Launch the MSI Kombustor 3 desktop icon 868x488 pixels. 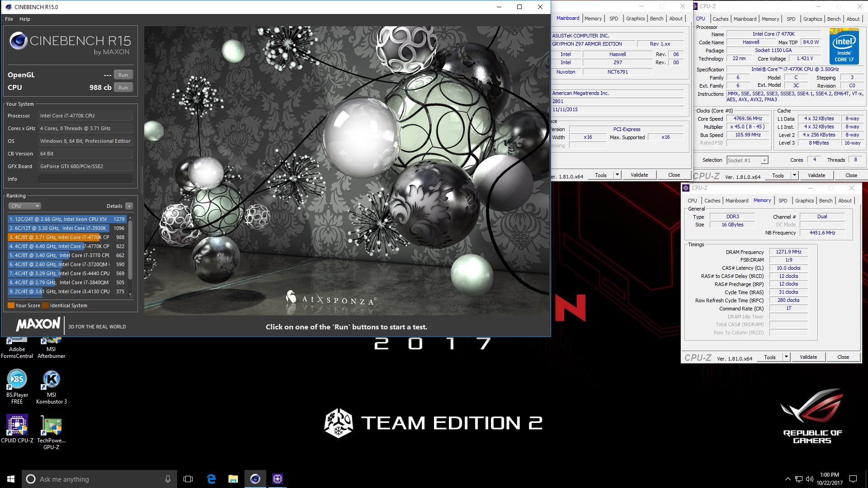click(x=51, y=386)
